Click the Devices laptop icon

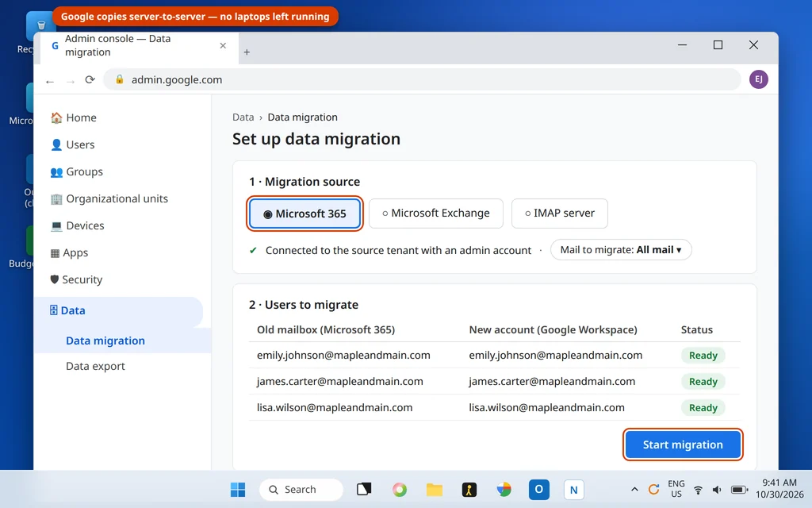pos(56,225)
